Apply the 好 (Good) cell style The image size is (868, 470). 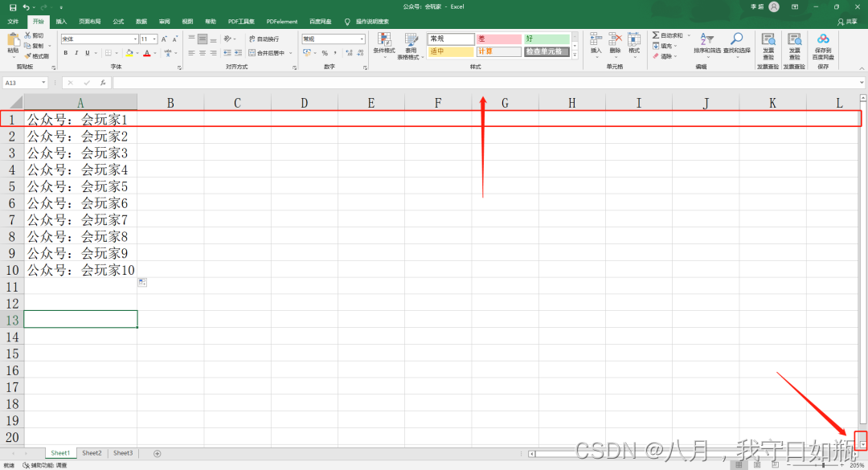pyautogui.click(x=547, y=39)
